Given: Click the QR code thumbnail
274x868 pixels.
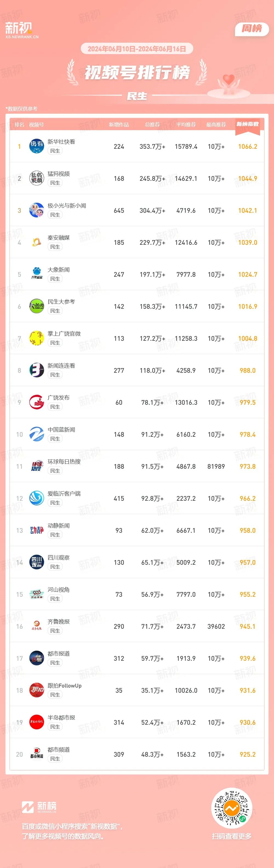Looking at the screenshot, I should click(232, 808).
